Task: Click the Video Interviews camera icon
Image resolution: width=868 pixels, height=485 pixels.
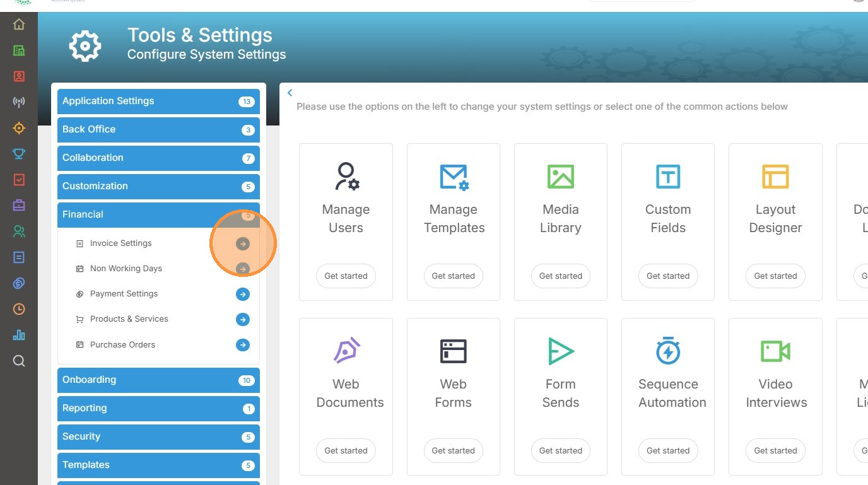Action: [775, 351]
